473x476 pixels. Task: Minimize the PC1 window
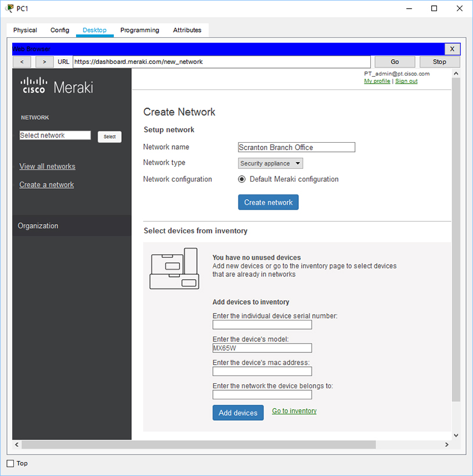tap(409, 9)
